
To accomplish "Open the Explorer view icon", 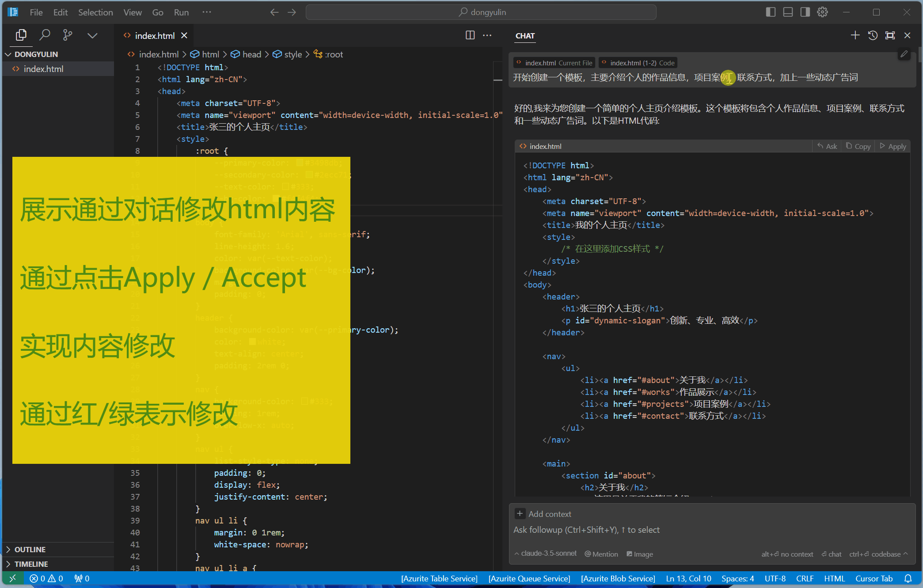I will tap(21, 35).
